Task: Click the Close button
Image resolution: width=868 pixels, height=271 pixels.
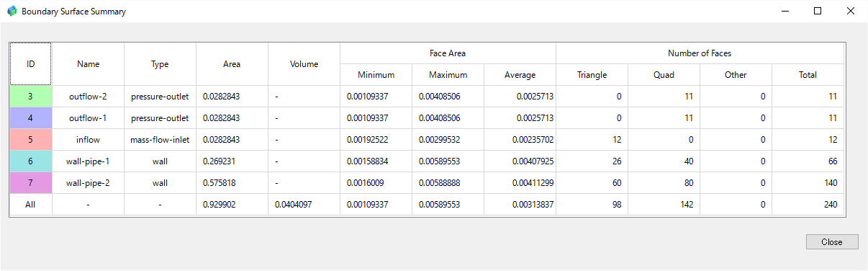Action: (x=832, y=242)
